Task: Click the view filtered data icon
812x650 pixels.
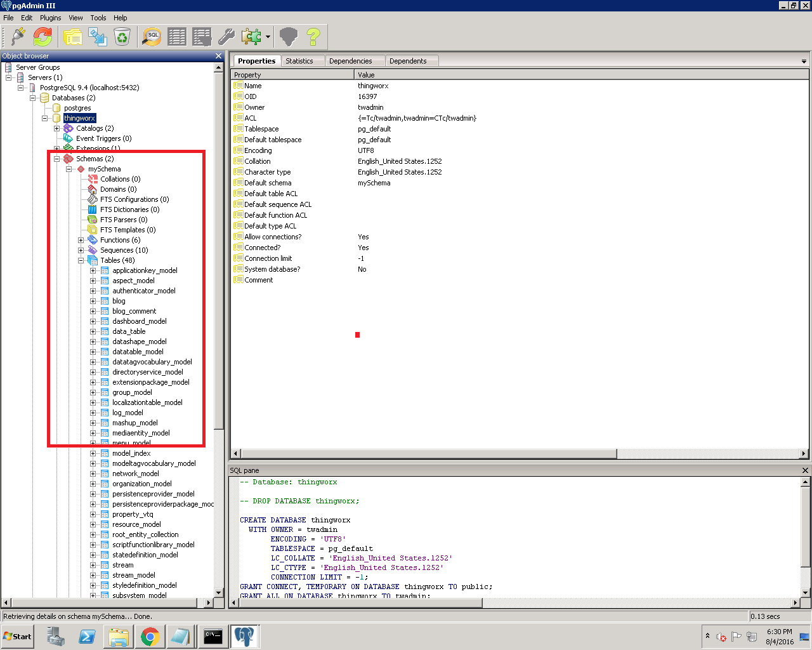Action: pos(202,37)
